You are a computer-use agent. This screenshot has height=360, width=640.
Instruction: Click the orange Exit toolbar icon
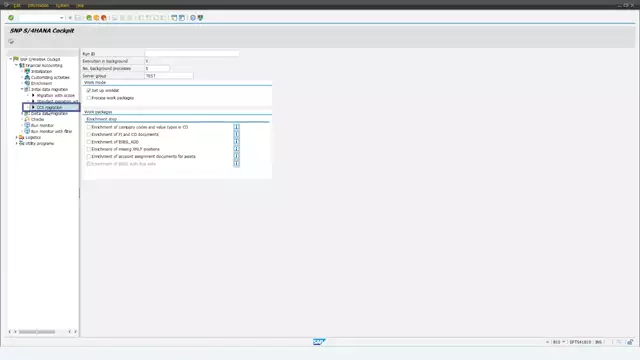coord(96,18)
